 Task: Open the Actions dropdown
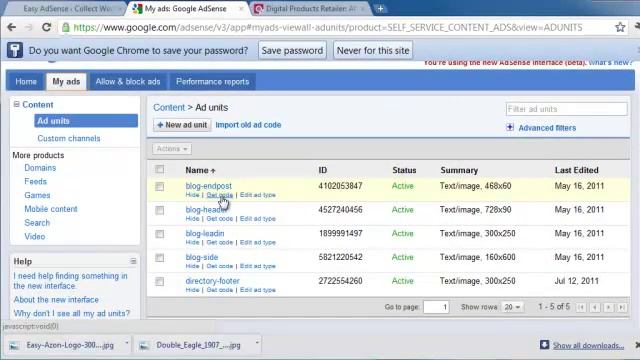[172, 149]
